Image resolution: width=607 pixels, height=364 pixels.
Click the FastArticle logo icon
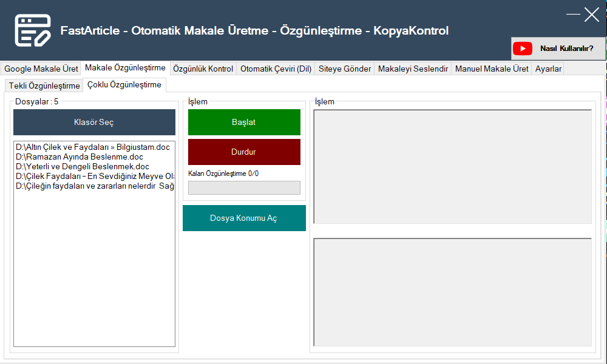[33, 30]
